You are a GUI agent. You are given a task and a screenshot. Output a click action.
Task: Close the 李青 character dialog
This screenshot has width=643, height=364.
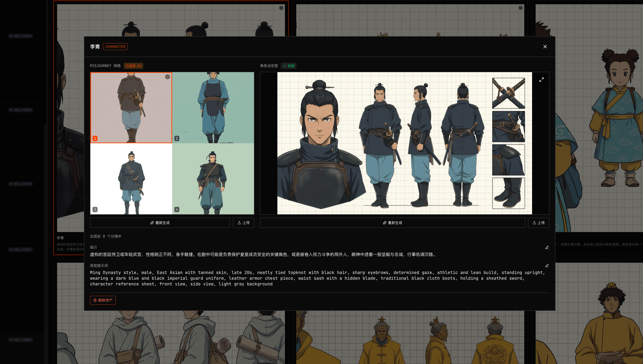click(545, 47)
